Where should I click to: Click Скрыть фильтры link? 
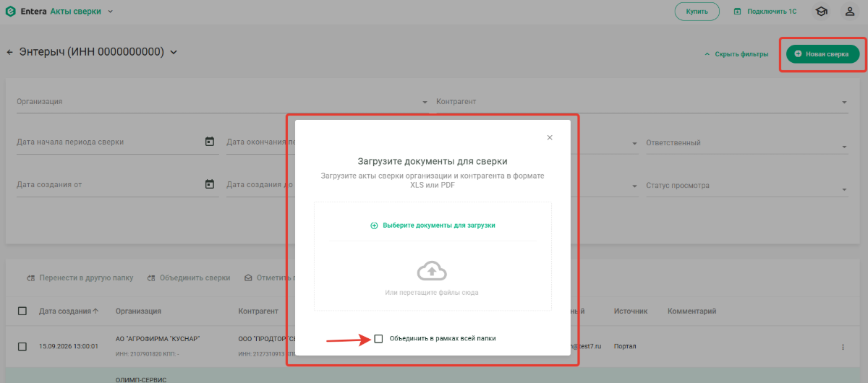click(x=736, y=54)
